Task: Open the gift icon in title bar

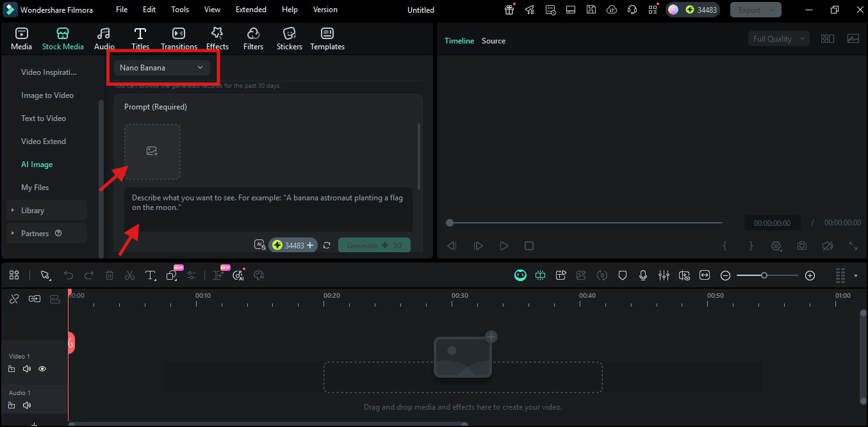Action: [509, 10]
